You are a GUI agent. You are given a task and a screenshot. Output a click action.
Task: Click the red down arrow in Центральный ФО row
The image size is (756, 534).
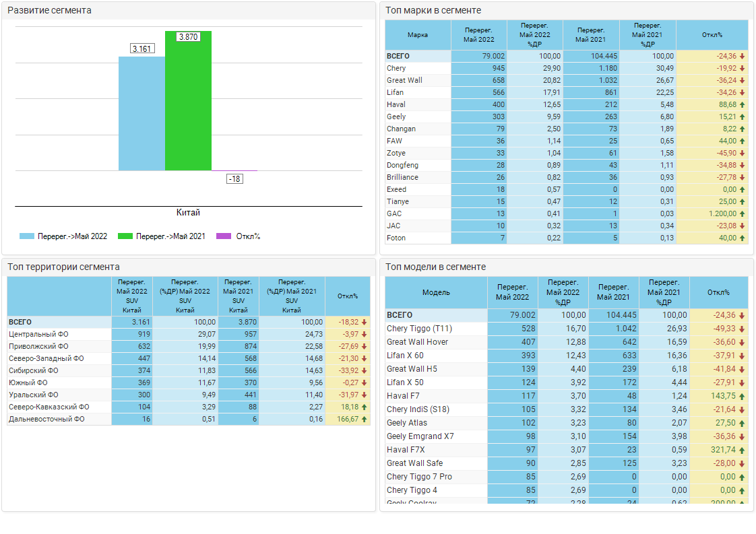(365, 335)
